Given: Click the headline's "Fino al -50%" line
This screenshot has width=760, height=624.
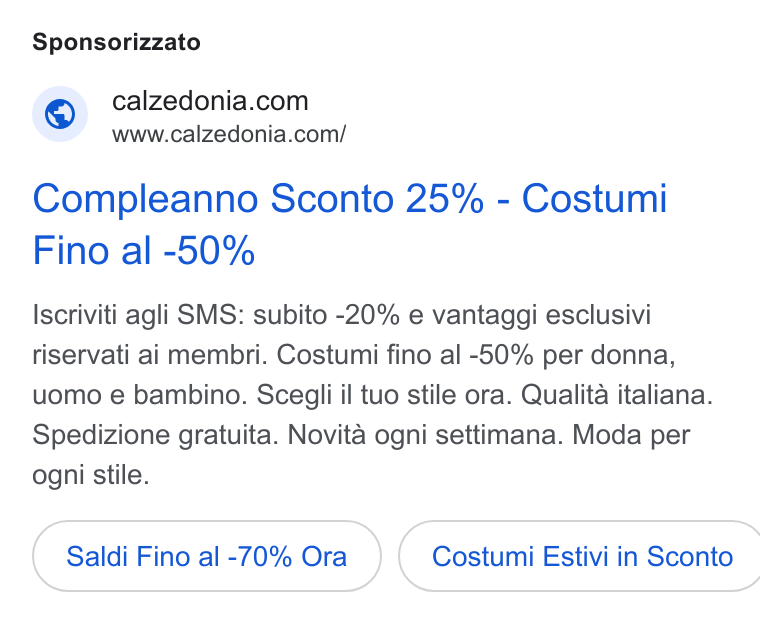Looking at the screenshot, I should [143, 250].
